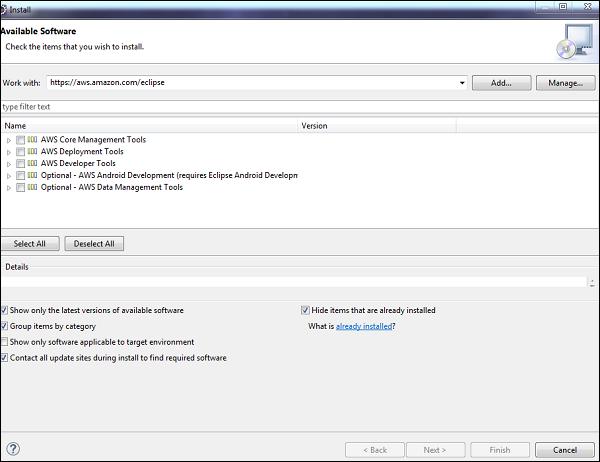Screen dimensions: 600x462
Task: Click the Name column header
Action: tap(150, 126)
